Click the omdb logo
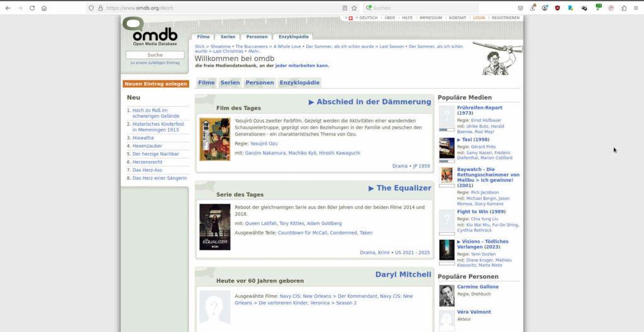This screenshot has width=644, height=332. point(150,31)
